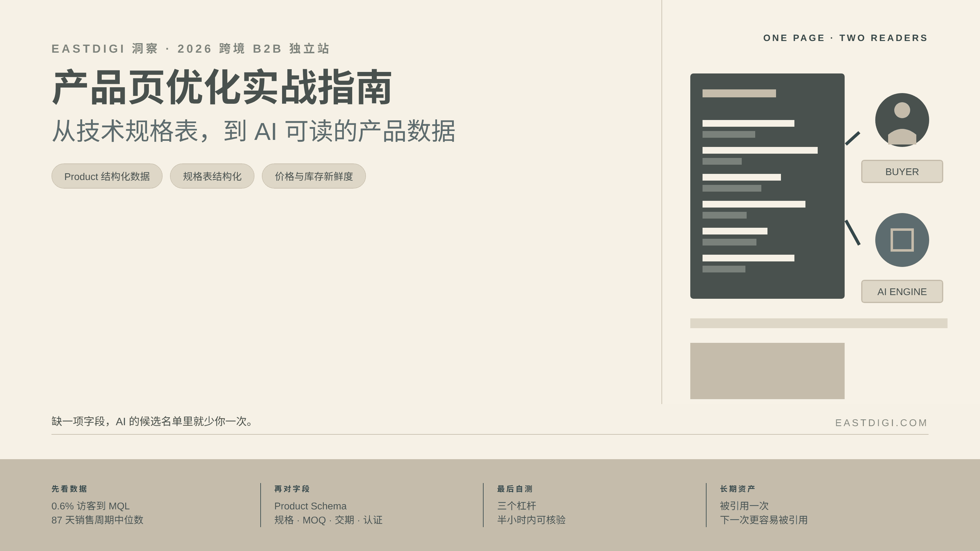Click the '被引用一次' line
The image size is (980, 551).
[x=744, y=506]
